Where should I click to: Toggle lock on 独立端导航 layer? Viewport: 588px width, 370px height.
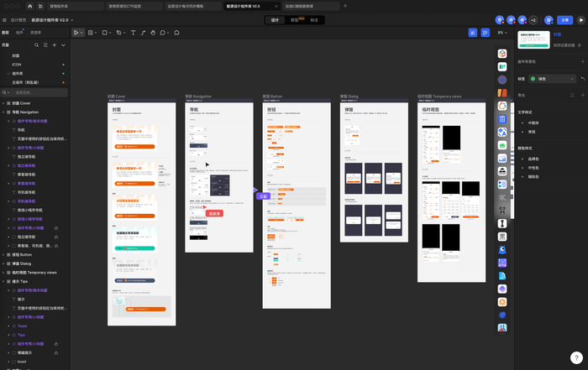55,237
